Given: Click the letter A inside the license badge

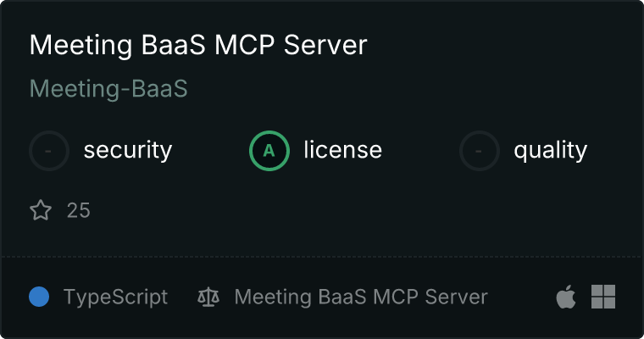Looking at the screenshot, I should coord(269,151).
